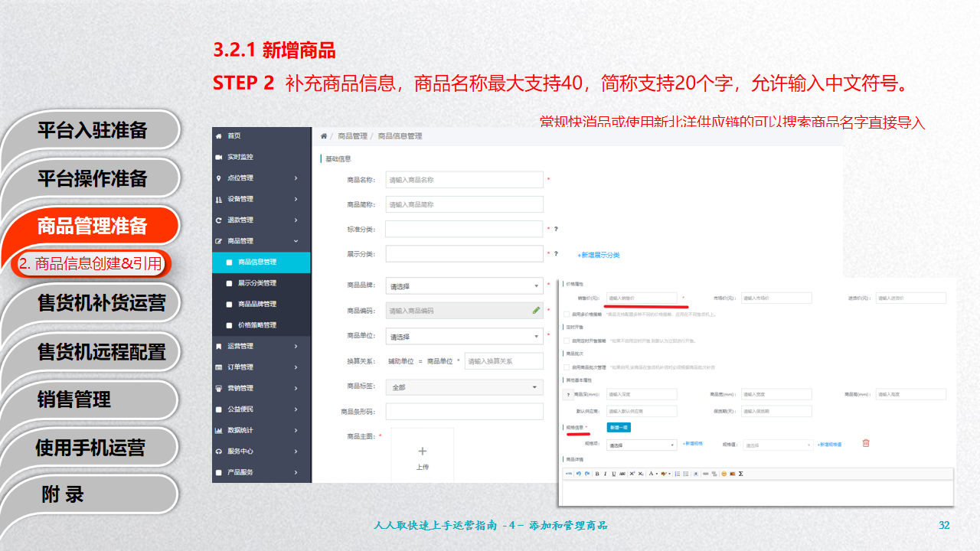
Task: Insert an unordered bullet list in editor
Action: [x=686, y=474]
